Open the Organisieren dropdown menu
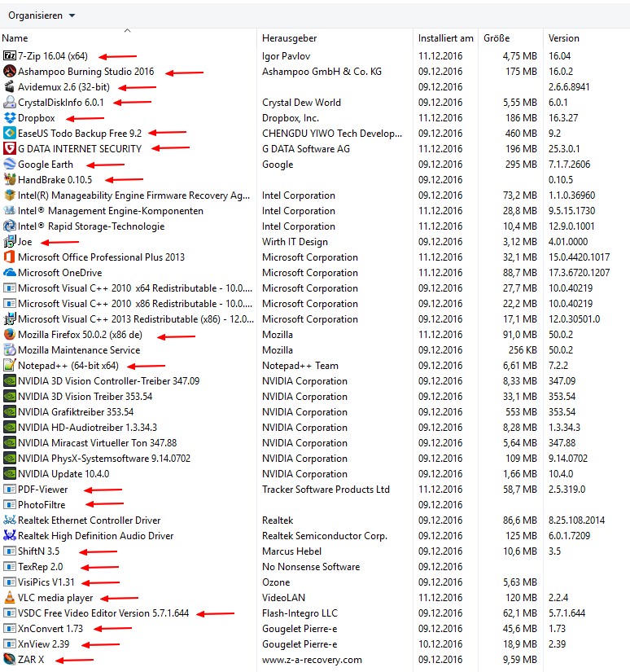Screen dimensions: 630x672 (x=42, y=15)
